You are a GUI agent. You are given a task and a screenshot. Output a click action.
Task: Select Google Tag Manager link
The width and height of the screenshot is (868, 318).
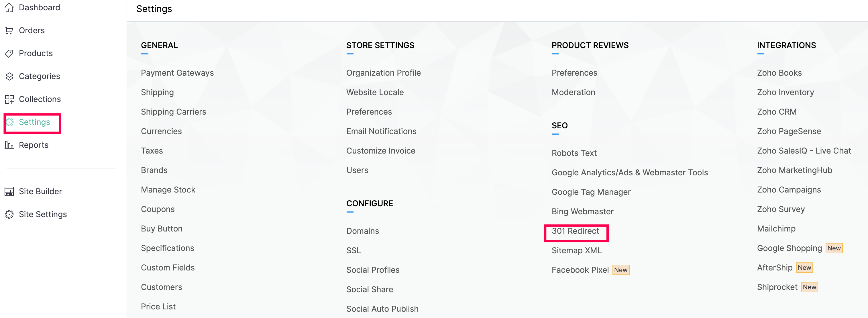[591, 192]
